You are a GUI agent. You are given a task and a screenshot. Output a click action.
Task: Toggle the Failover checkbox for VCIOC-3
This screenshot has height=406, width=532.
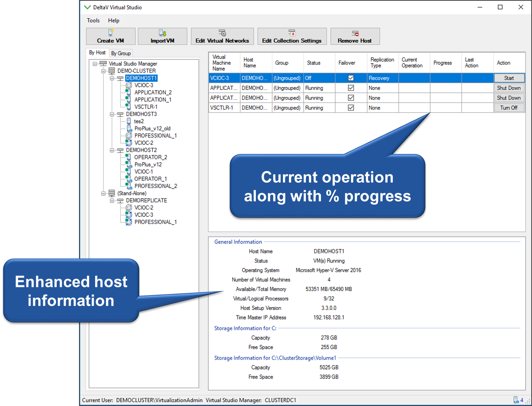(351, 78)
